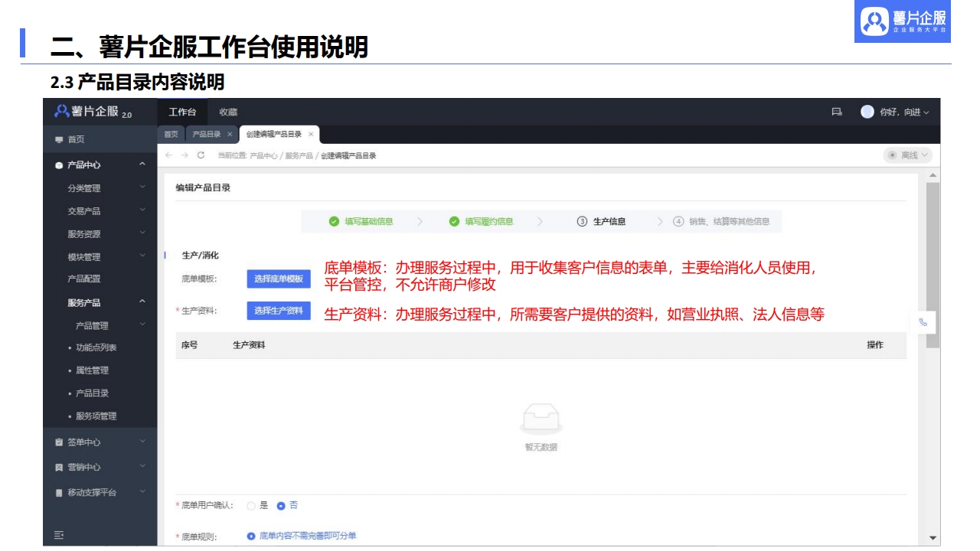Open the 离线 status dropdown
Image resolution: width=980 pixels, height=551 pixels.
click(908, 155)
